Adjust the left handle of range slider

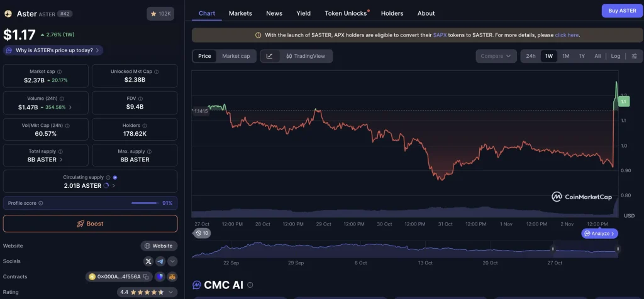(553, 249)
